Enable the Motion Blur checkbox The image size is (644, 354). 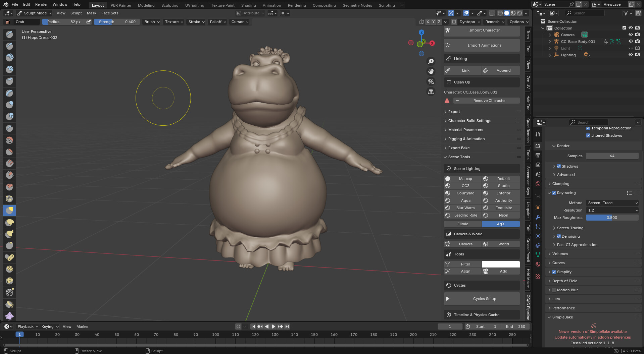click(x=554, y=290)
